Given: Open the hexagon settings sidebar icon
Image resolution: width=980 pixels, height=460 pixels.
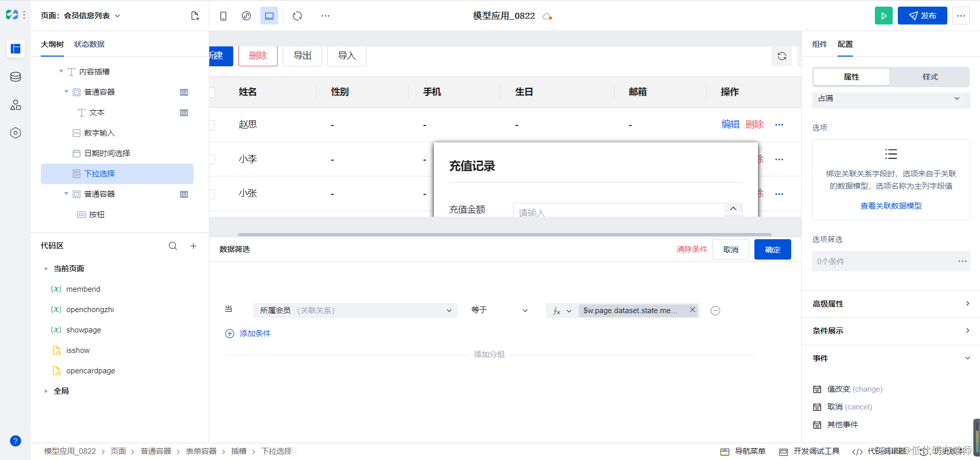Looking at the screenshot, I should 15,133.
